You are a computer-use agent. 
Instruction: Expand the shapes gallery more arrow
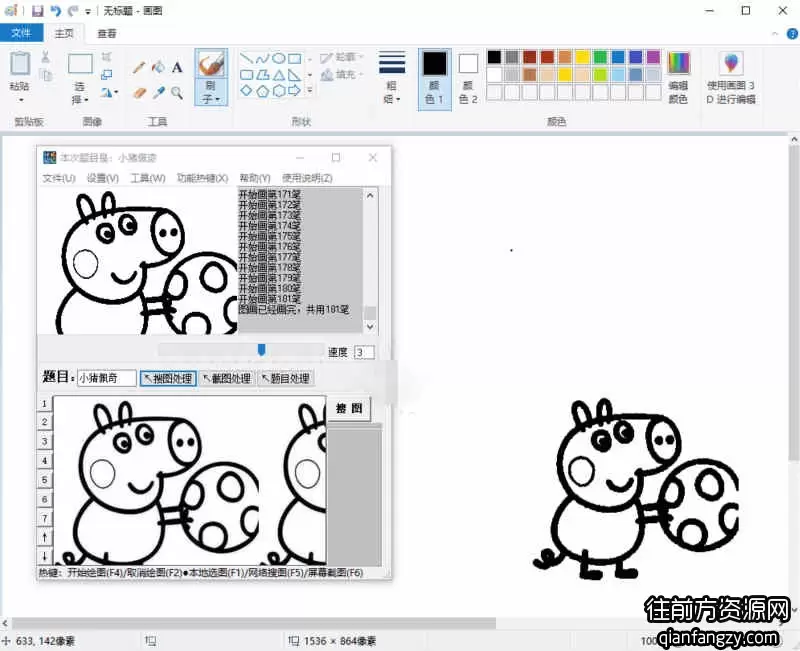tap(310, 91)
